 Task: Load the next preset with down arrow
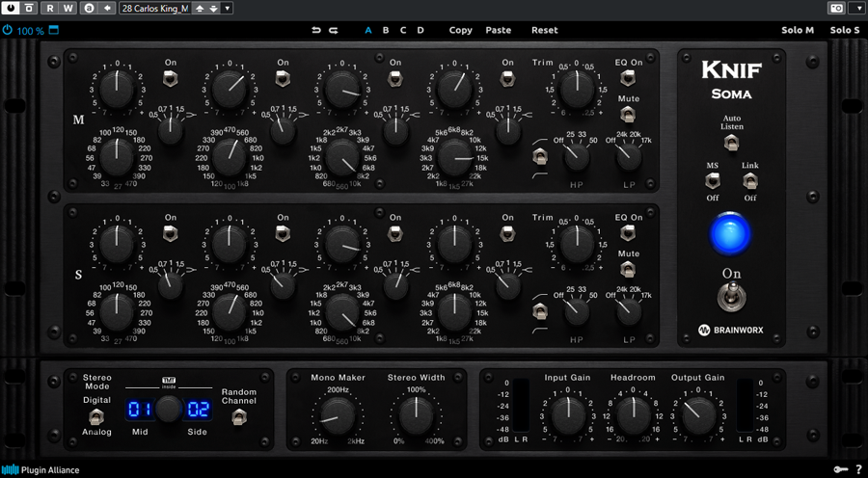click(x=212, y=9)
